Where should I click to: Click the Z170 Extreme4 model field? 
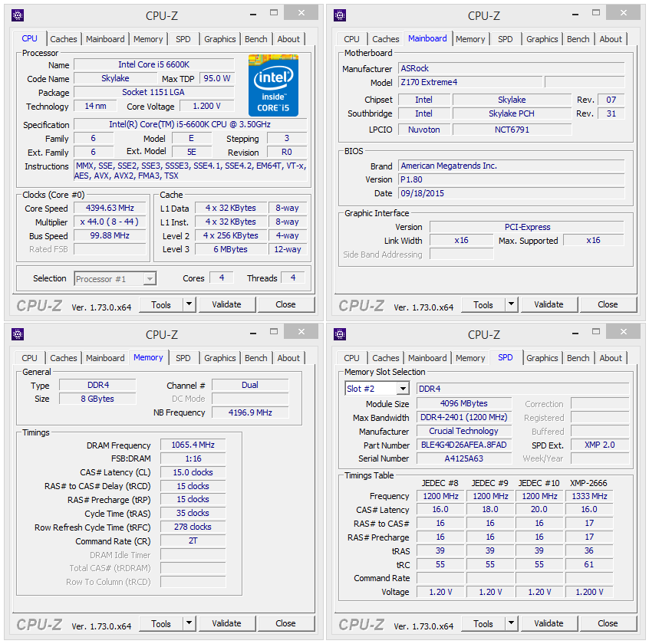(x=469, y=82)
